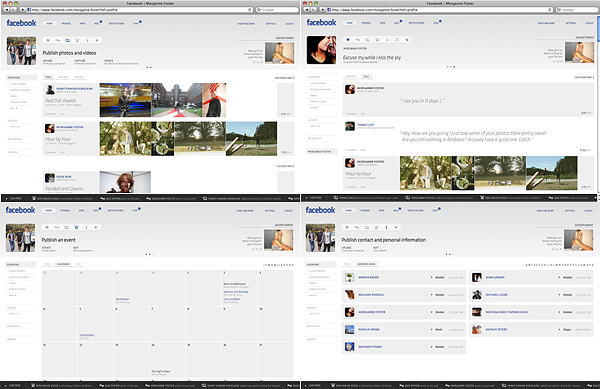
Task: Select the event icon in the 'Publish an event' toolbar
Action: (x=76, y=227)
